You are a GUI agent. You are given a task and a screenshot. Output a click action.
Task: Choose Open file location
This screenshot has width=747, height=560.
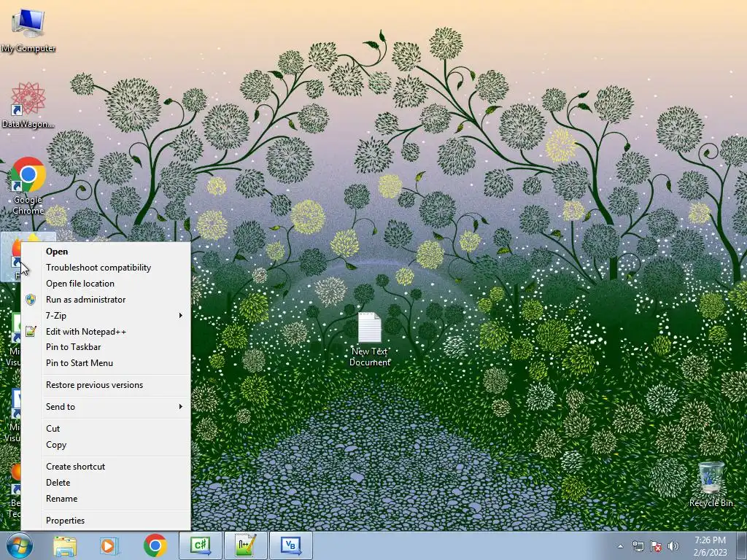106,284
